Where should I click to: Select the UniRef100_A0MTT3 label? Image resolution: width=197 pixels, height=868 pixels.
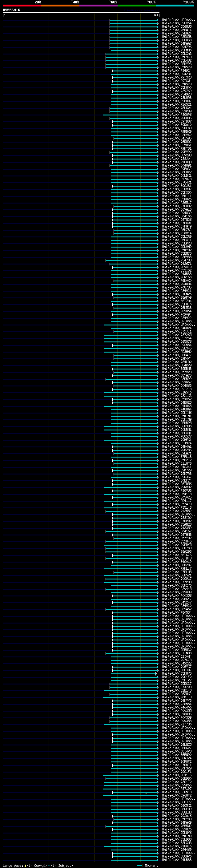click(x=177, y=697)
